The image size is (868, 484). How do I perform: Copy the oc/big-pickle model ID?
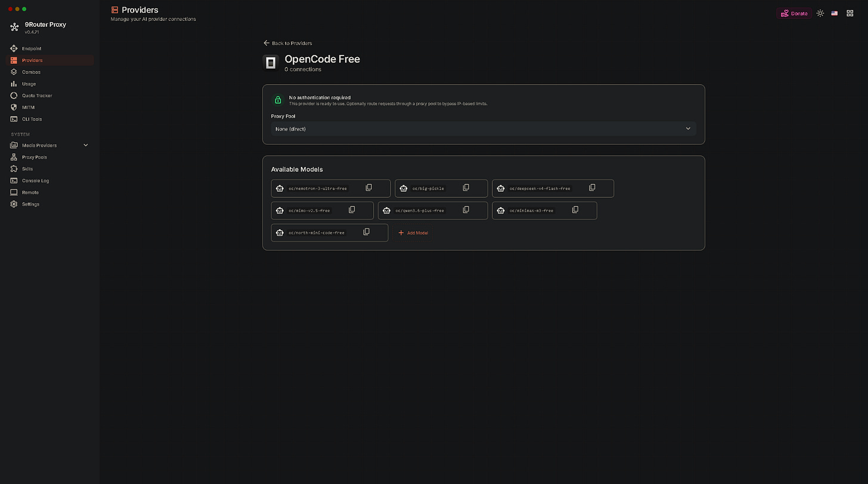pos(466,188)
